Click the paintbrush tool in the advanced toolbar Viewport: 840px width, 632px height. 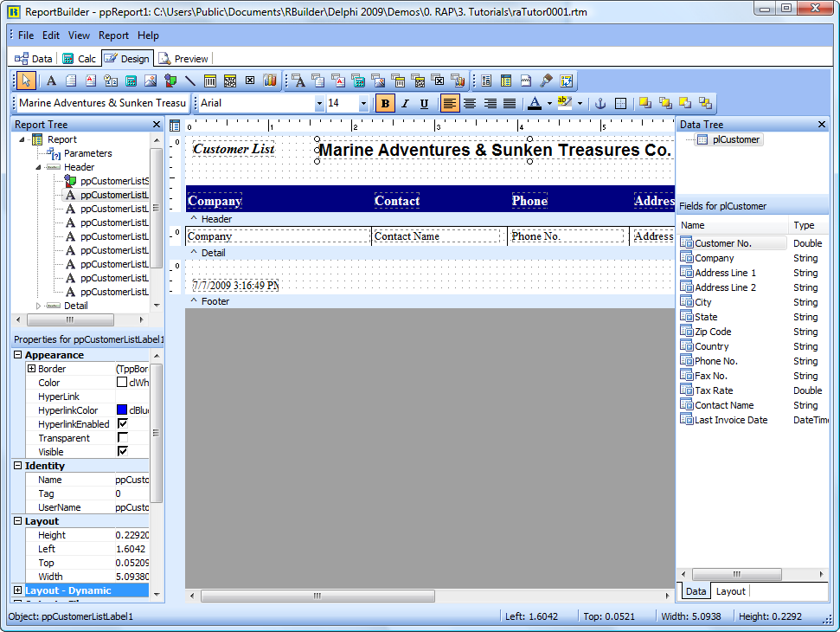click(x=547, y=81)
